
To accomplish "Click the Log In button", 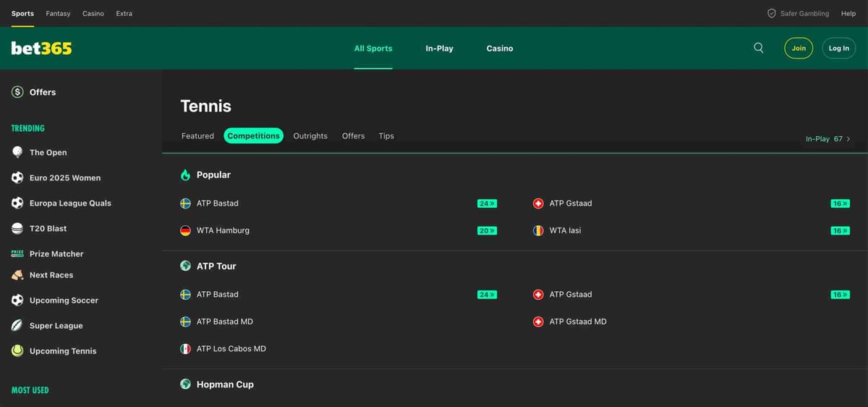I will point(839,48).
